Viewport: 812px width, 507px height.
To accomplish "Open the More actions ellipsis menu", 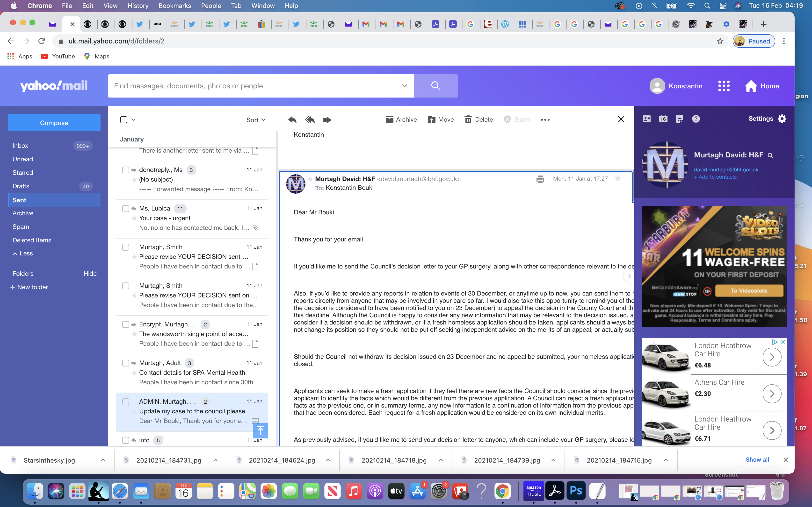I will click(x=545, y=120).
